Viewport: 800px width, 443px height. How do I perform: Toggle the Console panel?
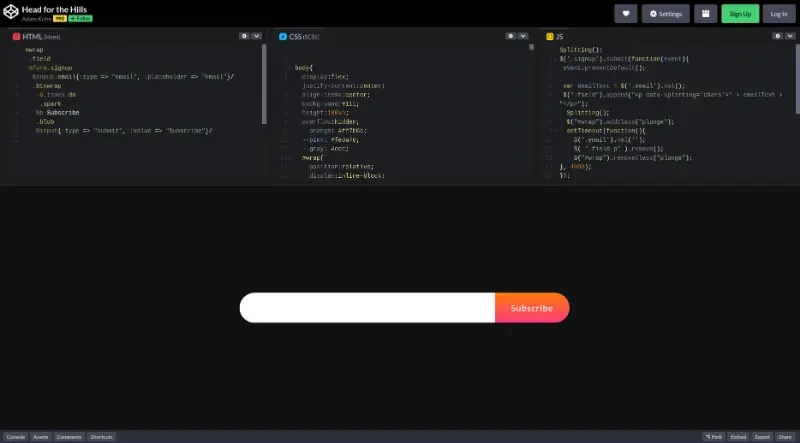point(15,437)
